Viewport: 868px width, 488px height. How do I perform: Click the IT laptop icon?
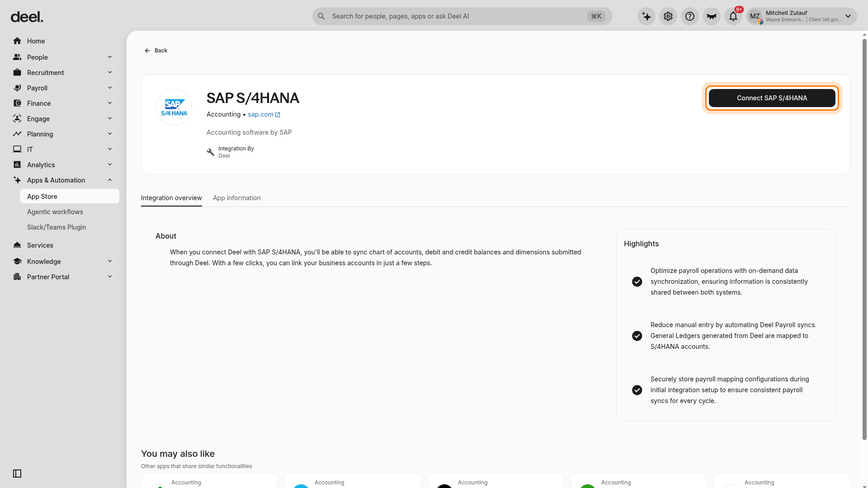click(17, 150)
